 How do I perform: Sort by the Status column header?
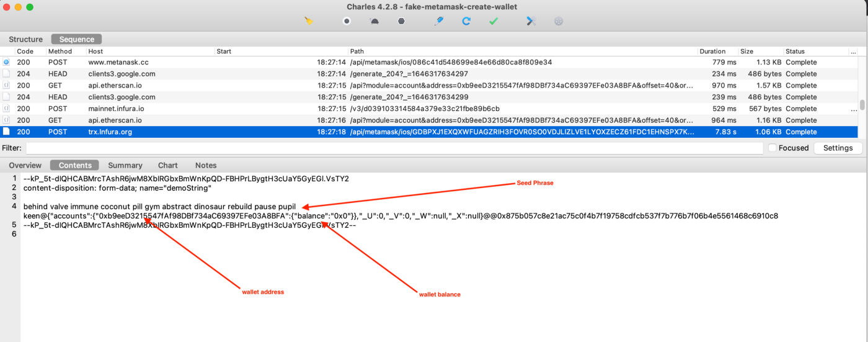(795, 51)
